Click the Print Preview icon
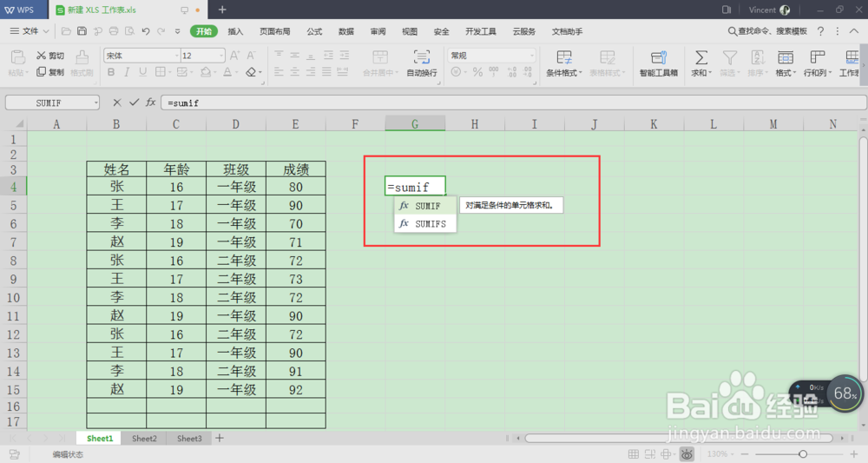The height and width of the screenshot is (463, 868). click(129, 31)
